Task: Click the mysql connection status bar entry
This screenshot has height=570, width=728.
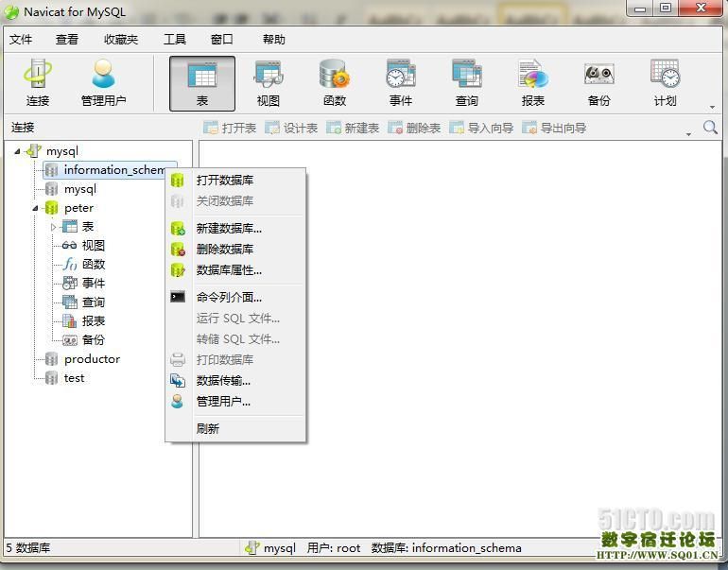Action: (270, 548)
